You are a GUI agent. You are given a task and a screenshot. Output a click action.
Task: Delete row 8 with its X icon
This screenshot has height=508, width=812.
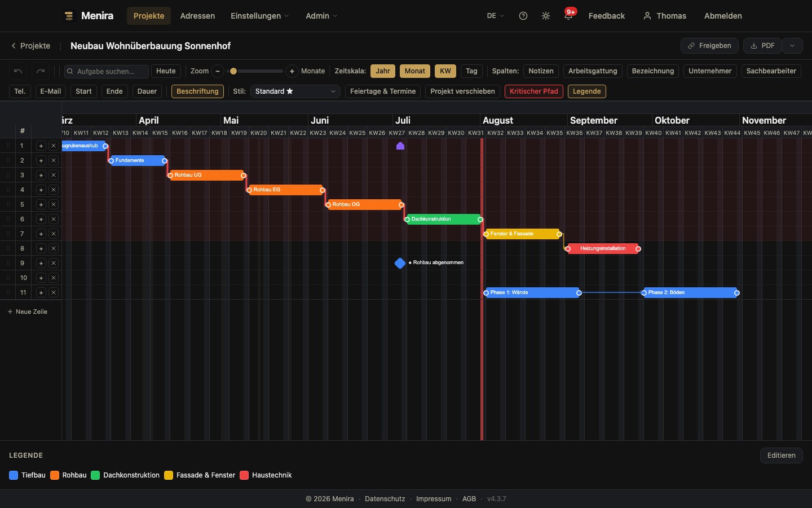coord(54,248)
